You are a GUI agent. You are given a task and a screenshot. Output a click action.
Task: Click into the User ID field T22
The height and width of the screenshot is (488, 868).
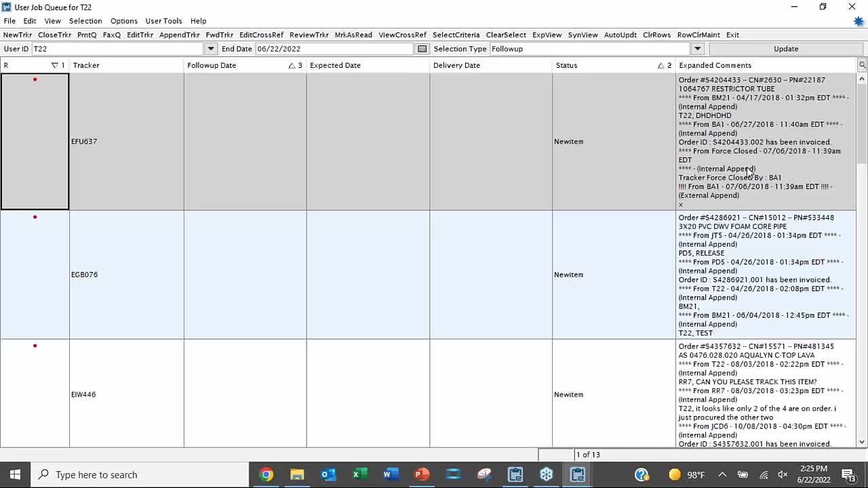(x=117, y=49)
